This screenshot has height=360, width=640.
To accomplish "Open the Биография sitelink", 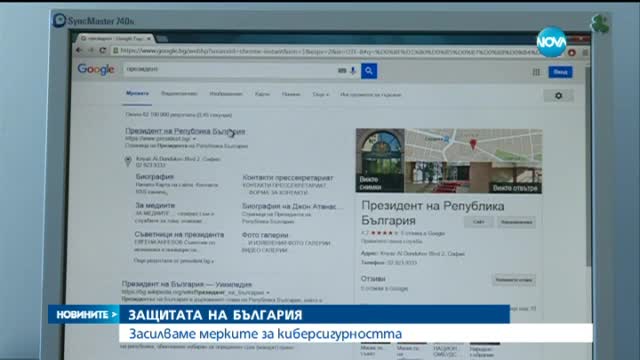I will (x=155, y=177).
